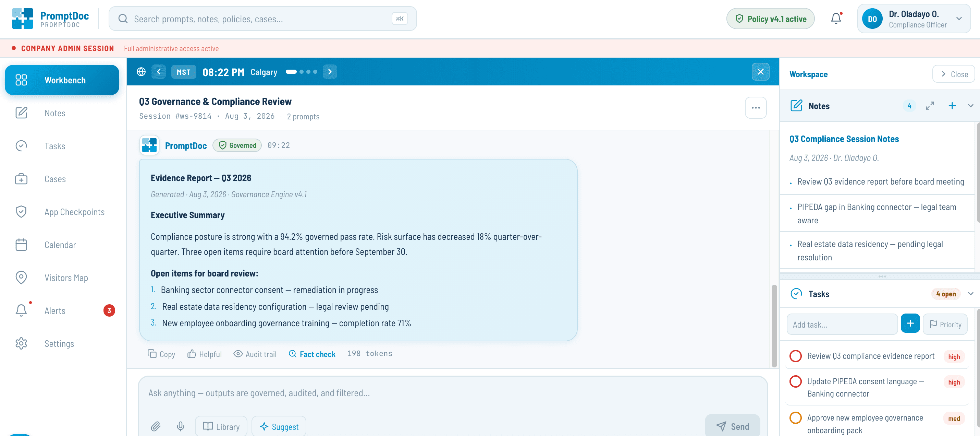
Task: View the Audit trail
Action: pos(255,354)
